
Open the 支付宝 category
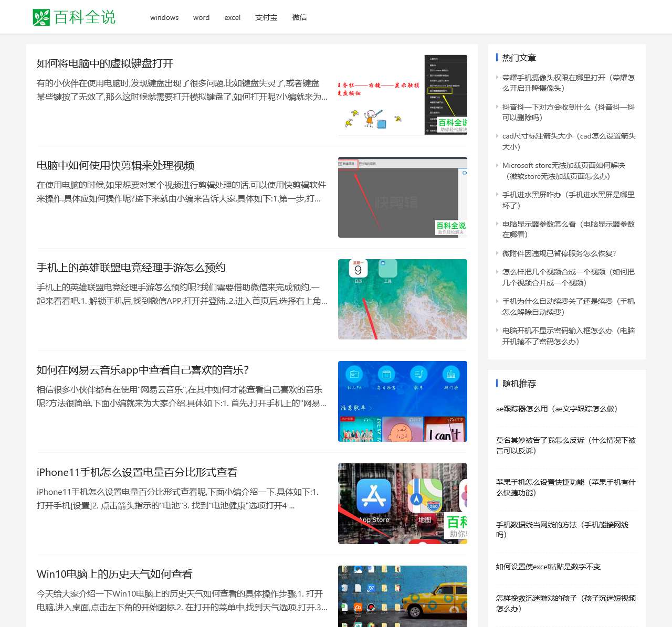coord(266,17)
